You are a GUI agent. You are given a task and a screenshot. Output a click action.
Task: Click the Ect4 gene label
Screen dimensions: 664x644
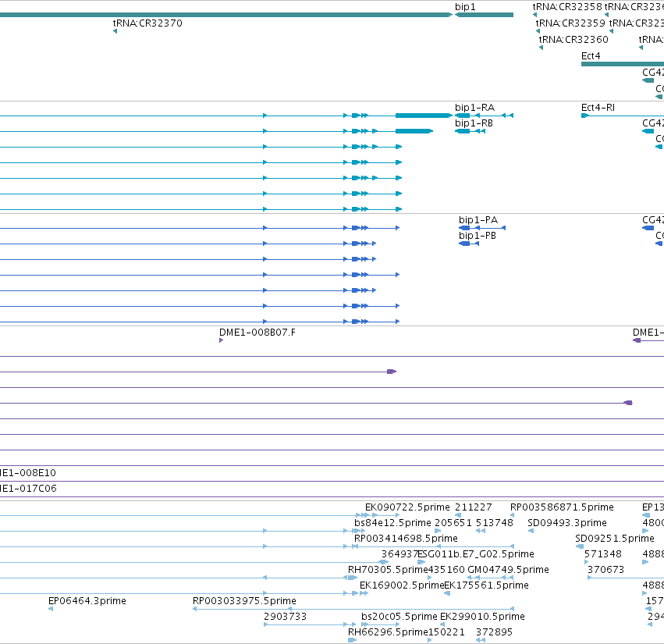(591, 56)
